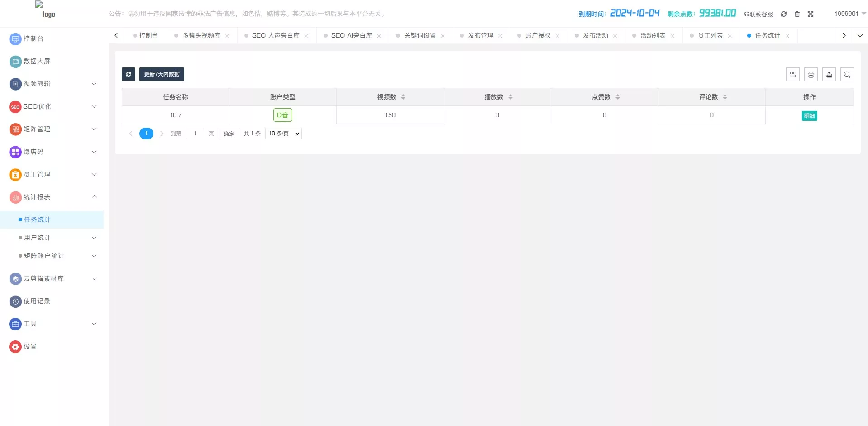
Task: Click the 明细 detail button in table row
Action: tap(810, 115)
